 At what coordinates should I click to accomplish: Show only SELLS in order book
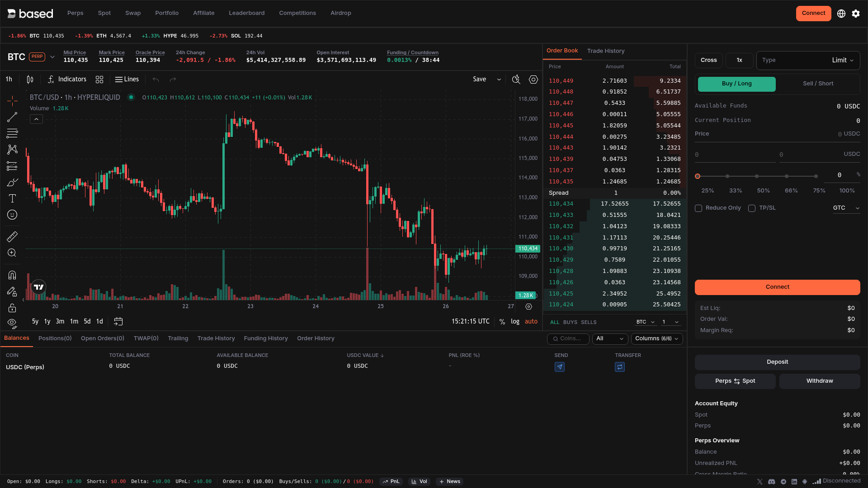(x=589, y=322)
